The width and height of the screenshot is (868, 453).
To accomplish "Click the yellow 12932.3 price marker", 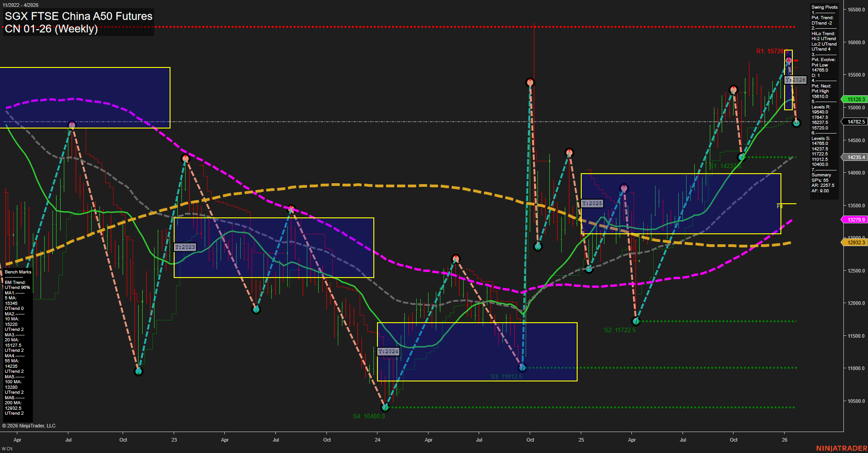I will (855, 242).
